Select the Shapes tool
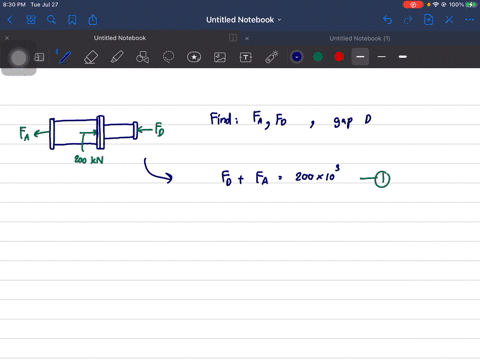This screenshot has width=480, height=360. click(x=142, y=57)
